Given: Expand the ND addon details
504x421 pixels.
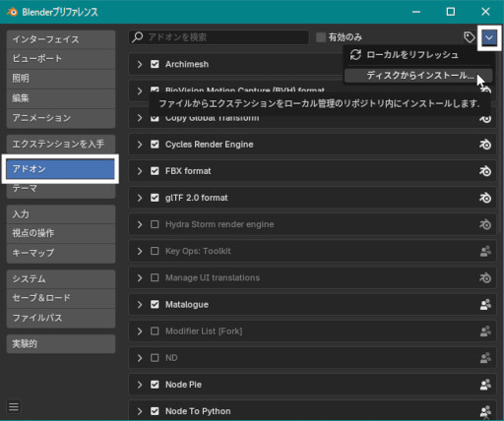Looking at the screenshot, I should coord(140,358).
